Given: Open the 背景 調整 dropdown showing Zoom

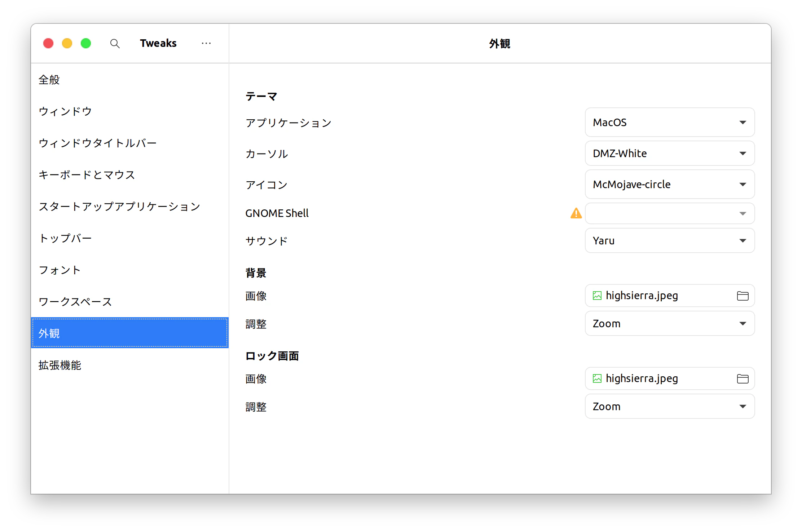Looking at the screenshot, I should [670, 324].
